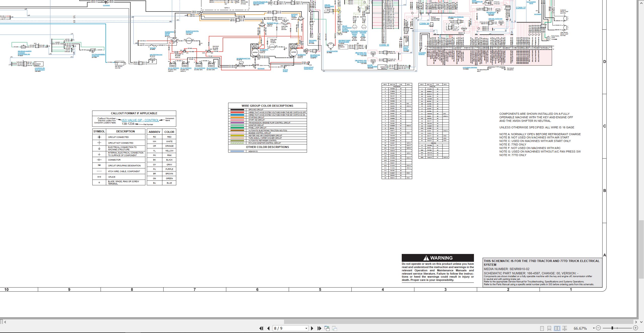Image resolution: width=644 pixels, height=333 pixels.
Task: Switch to continuous facing layout
Action: coord(565,328)
